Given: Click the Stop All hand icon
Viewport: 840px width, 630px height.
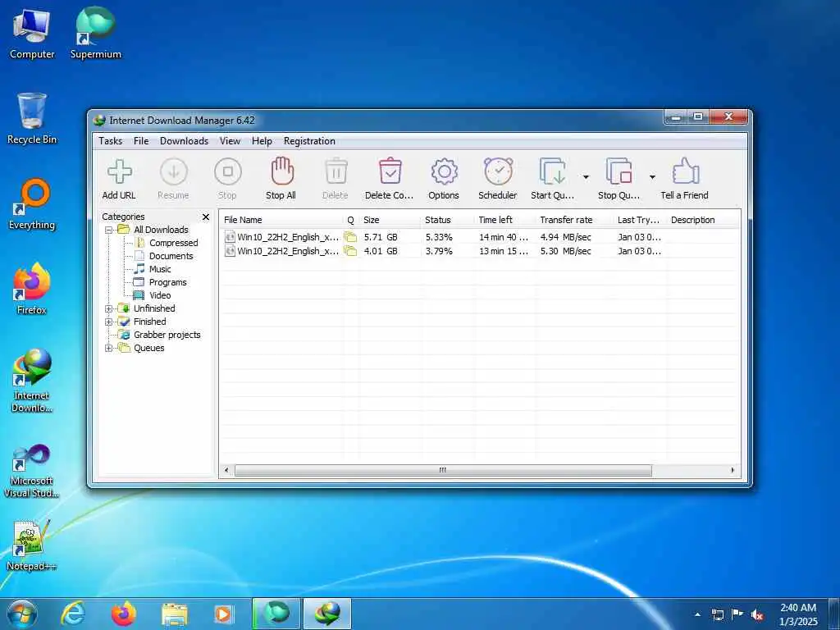Looking at the screenshot, I should click(x=282, y=171).
